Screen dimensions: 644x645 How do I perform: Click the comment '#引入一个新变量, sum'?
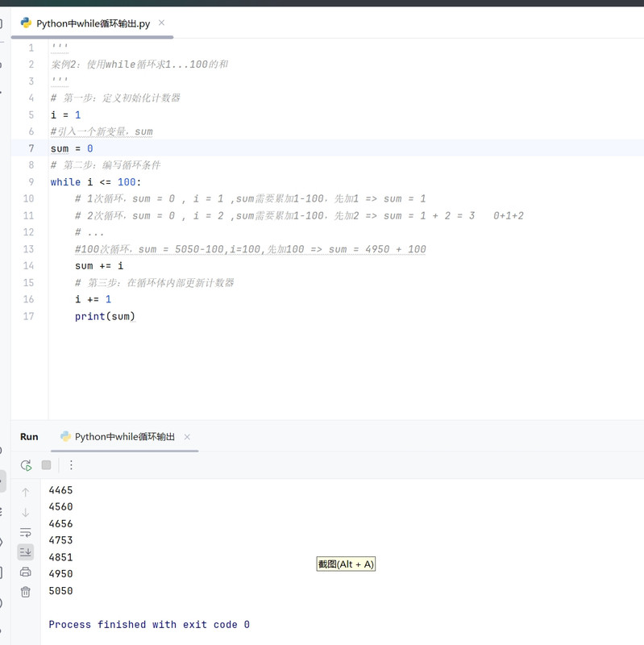102,131
